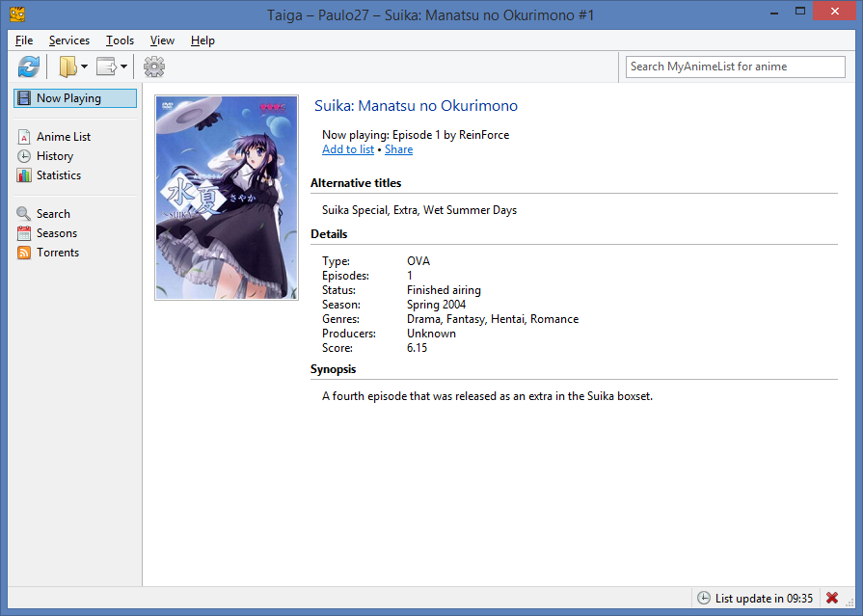Select the Torrents sidebar label
The width and height of the screenshot is (863, 616).
[58, 253]
